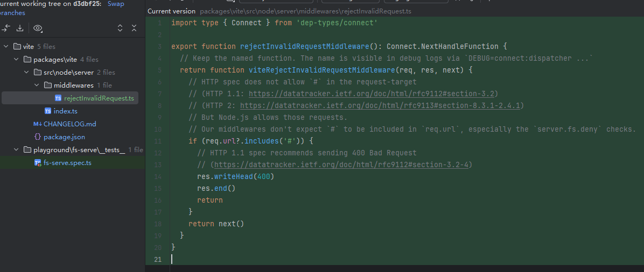Select fs-serve.spec.ts test file
Image resolution: width=644 pixels, height=272 pixels.
pos(67,162)
